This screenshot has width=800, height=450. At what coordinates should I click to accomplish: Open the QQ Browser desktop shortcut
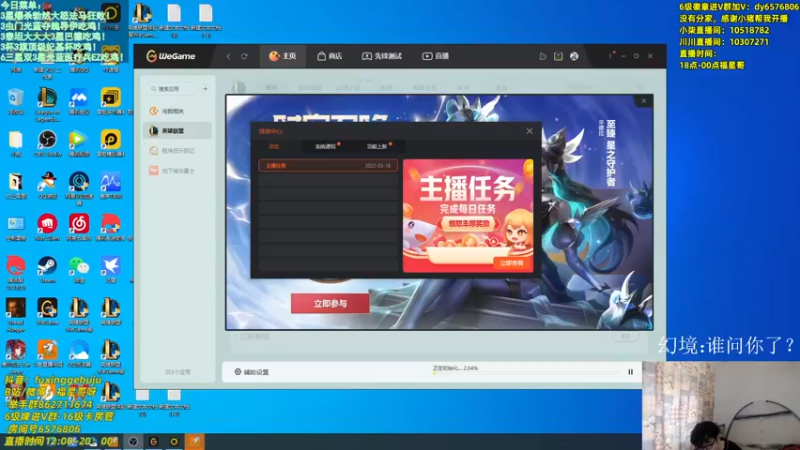[x=79, y=354]
